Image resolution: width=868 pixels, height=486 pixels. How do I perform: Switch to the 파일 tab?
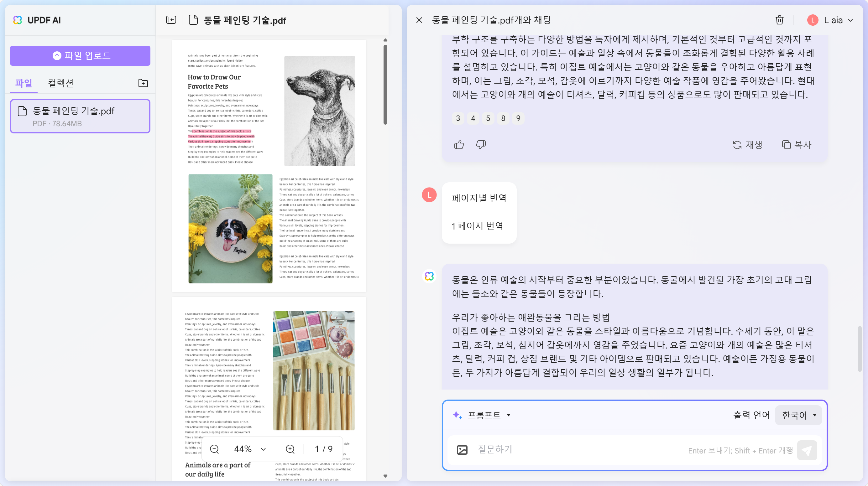24,83
